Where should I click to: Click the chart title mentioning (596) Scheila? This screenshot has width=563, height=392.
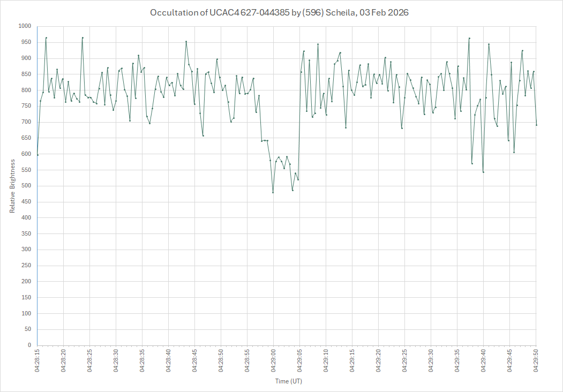click(x=279, y=13)
